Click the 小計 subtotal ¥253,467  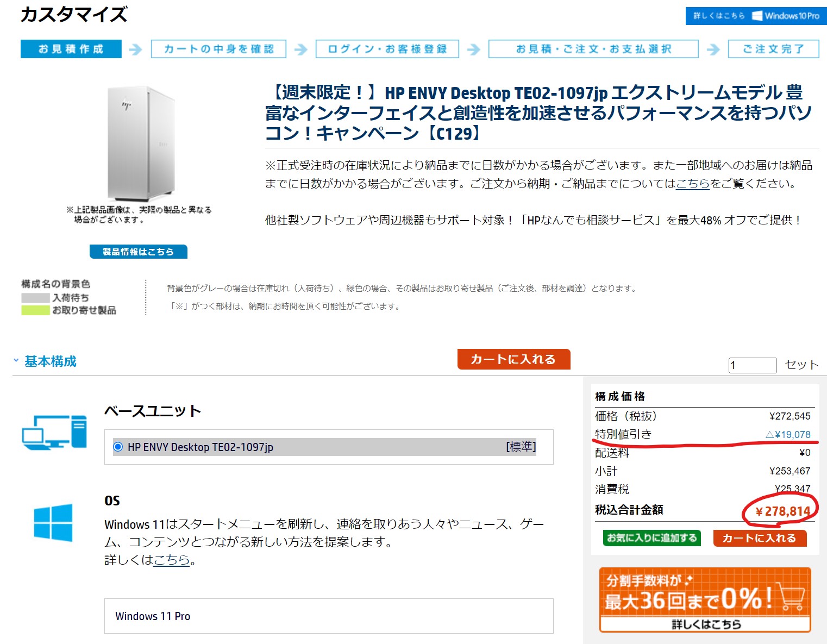790,471
